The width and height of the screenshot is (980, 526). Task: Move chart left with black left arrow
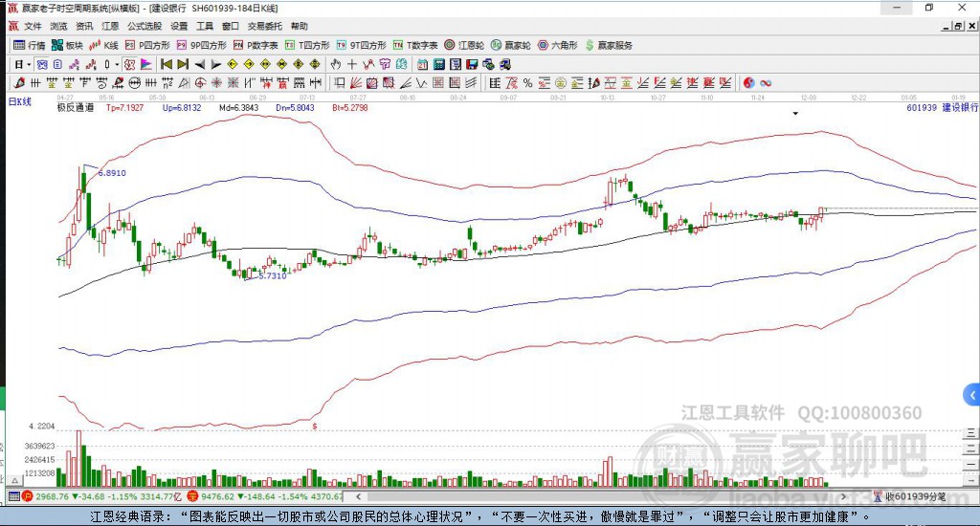(x=199, y=64)
